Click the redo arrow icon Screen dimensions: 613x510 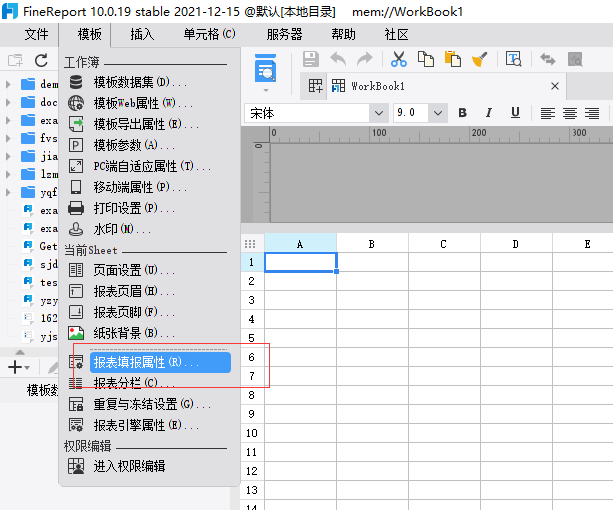pyautogui.click(x=365, y=59)
